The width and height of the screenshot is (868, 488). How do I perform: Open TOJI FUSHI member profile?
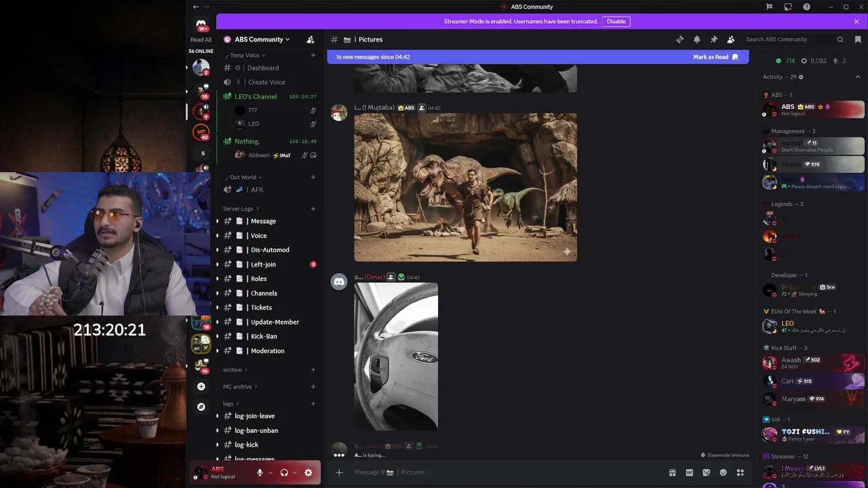coord(813,434)
